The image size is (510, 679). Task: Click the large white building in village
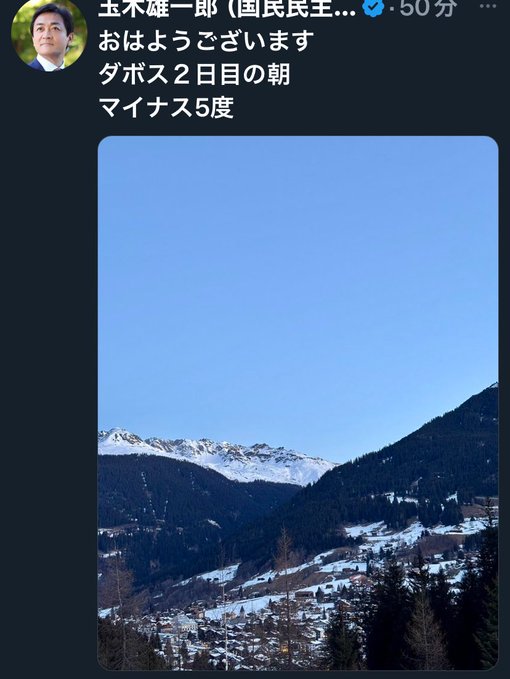(185, 624)
